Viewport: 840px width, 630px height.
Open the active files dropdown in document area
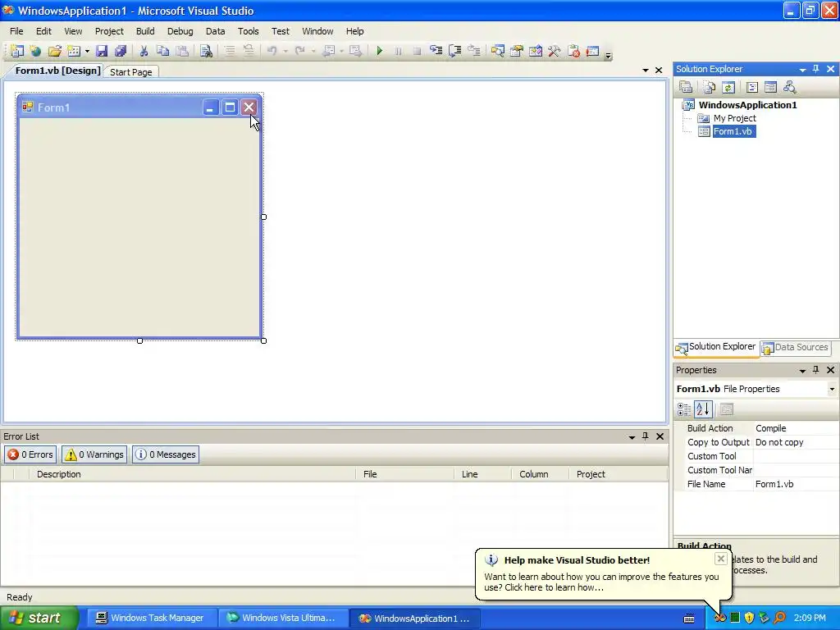click(x=645, y=71)
